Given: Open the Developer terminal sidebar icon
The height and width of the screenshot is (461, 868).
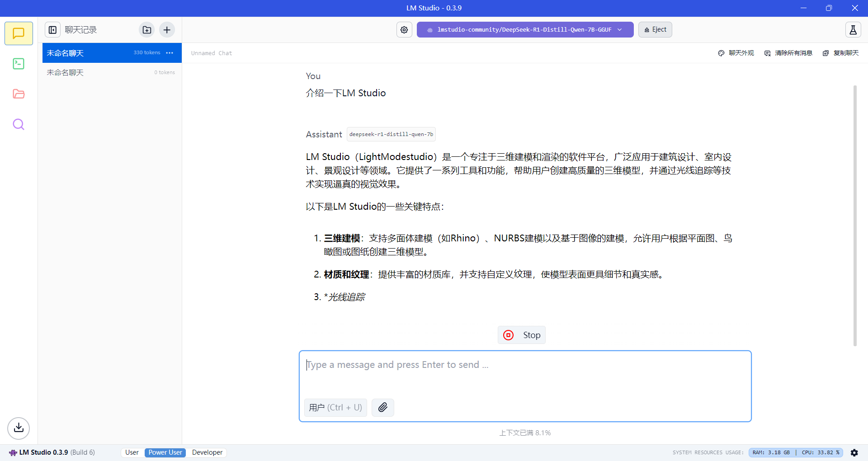Looking at the screenshot, I should point(19,64).
